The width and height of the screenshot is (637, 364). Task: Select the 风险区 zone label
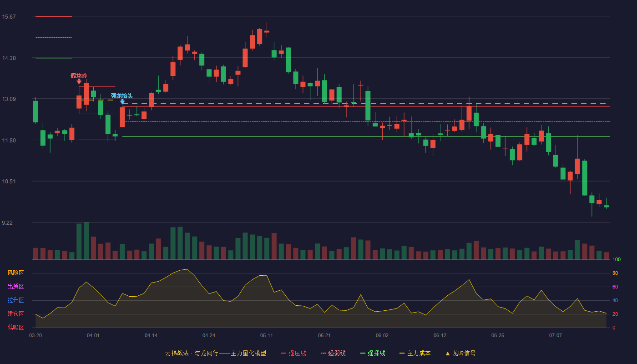(x=15, y=273)
